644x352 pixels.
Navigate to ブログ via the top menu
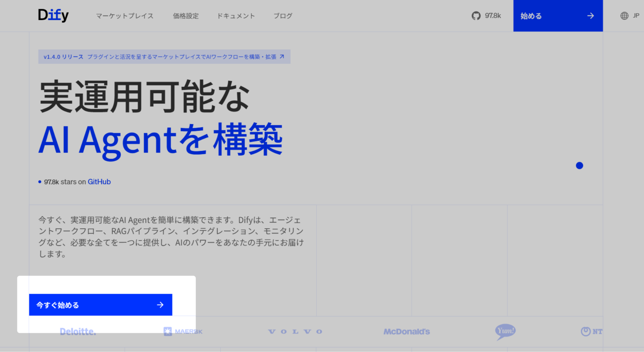282,16
